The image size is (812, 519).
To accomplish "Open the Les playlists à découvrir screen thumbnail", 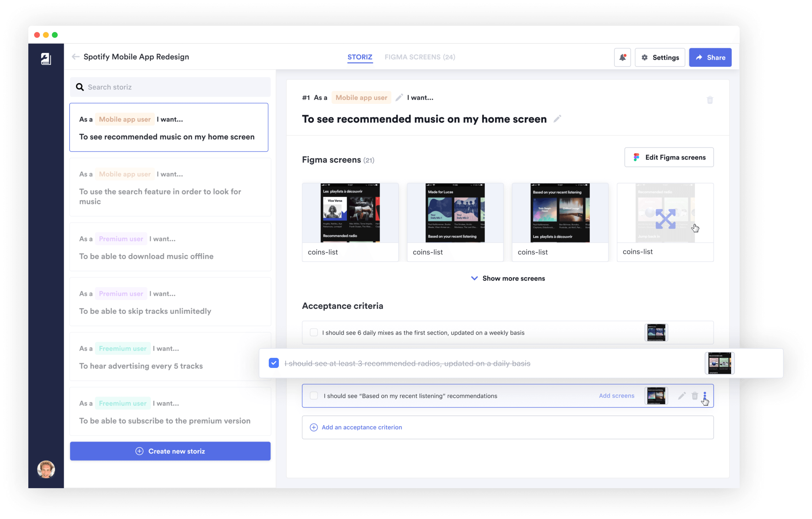I will click(350, 213).
